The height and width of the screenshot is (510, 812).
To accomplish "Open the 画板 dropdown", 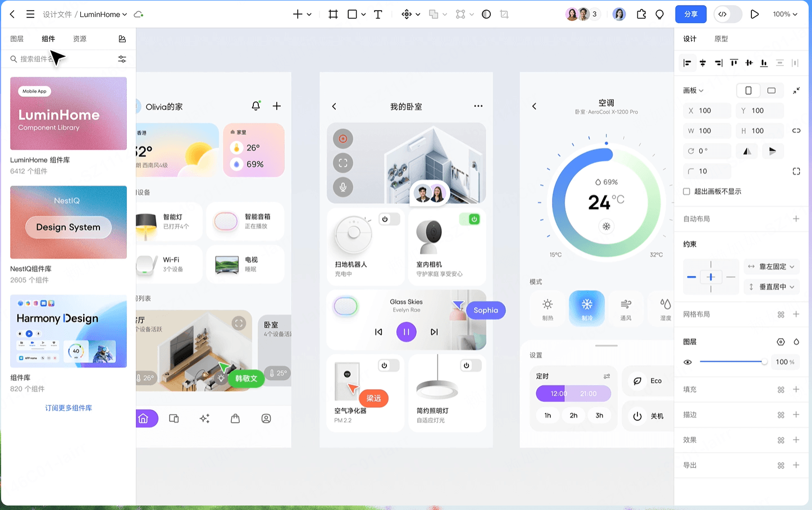I will pyautogui.click(x=692, y=90).
